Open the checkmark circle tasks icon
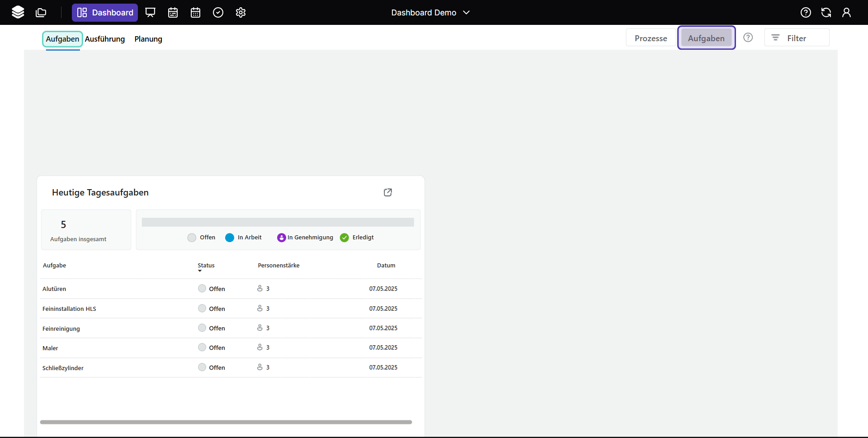868x438 pixels. click(218, 12)
